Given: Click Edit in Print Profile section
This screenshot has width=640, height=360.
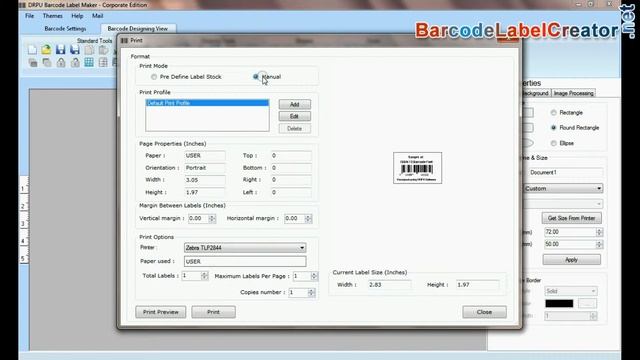Looking at the screenshot, I should (x=295, y=116).
